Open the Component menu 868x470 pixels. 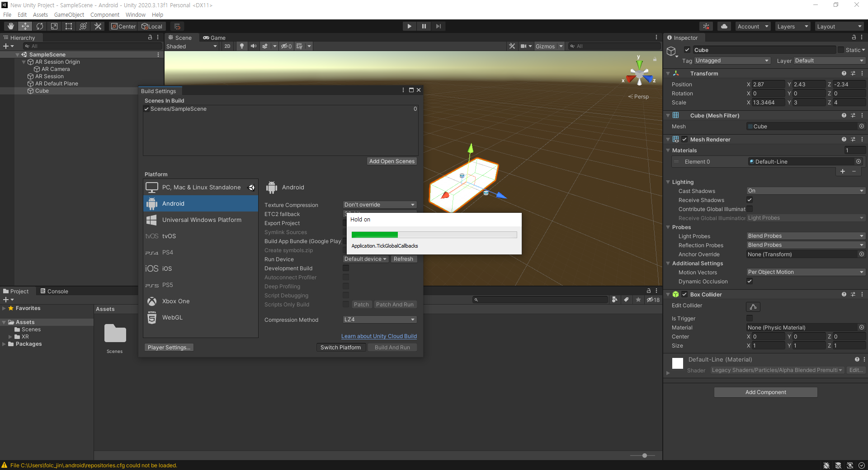105,14
